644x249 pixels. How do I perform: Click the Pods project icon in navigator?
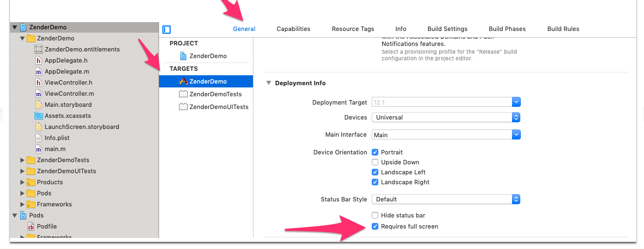pyautogui.click(x=23, y=215)
